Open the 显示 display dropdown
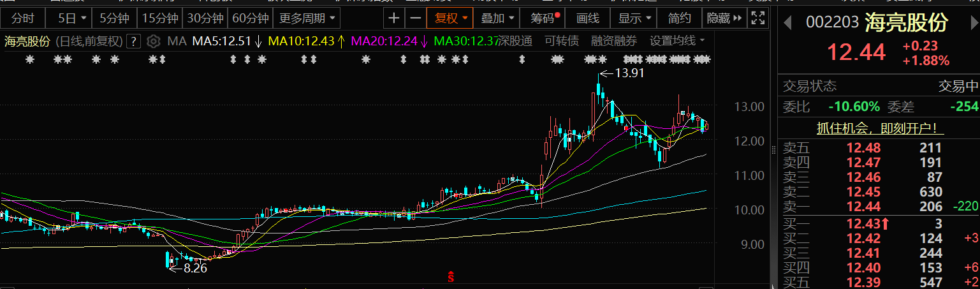Screen dimensions: 980x289 635,19
